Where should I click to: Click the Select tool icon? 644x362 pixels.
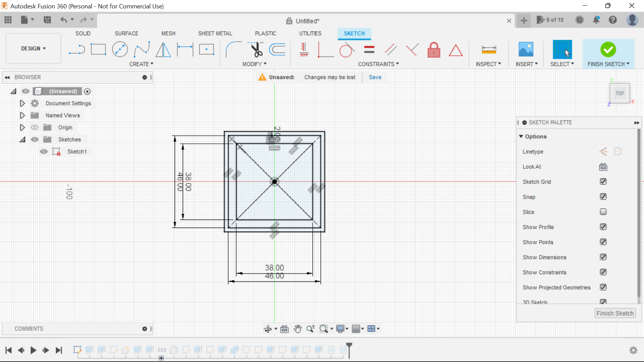[562, 50]
